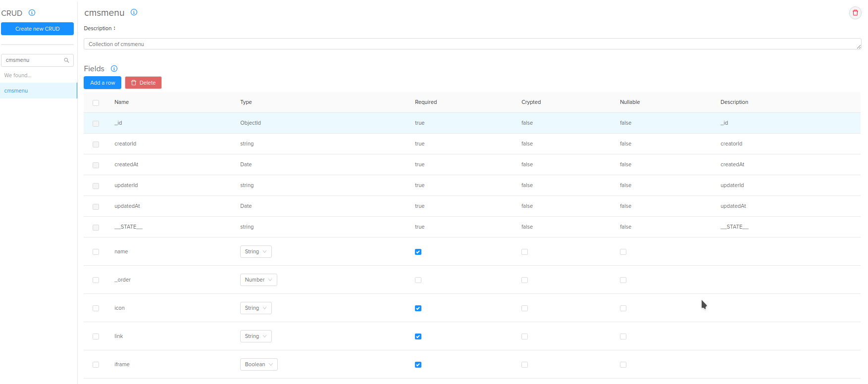Viewport: 868px width, 384px height.
Task: Click the info icon next to Fields
Action: pyautogui.click(x=114, y=69)
